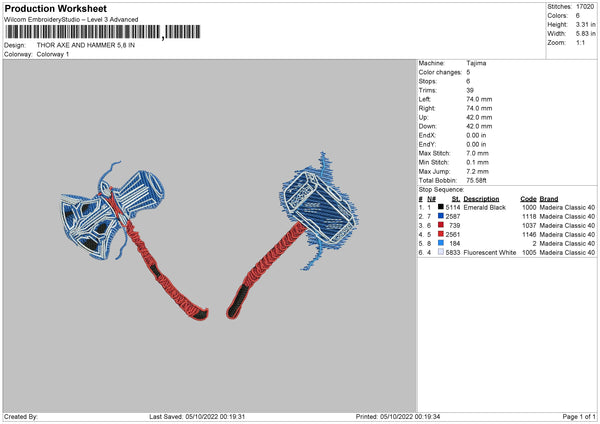Click the Trims value 39

pos(470,90)
